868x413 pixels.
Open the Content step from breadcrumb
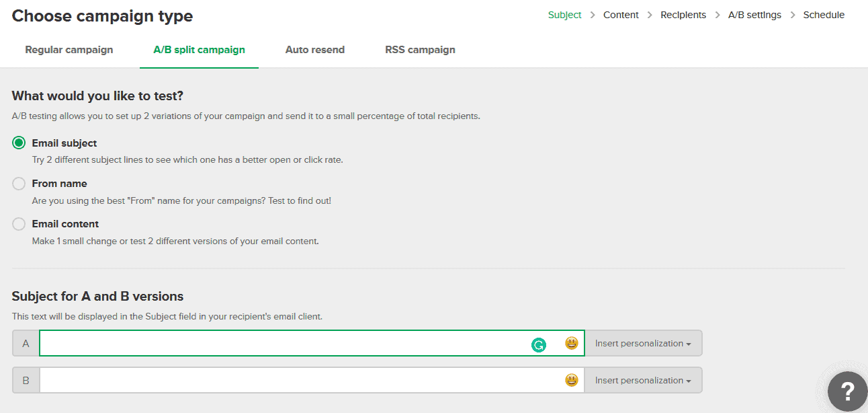click(x=621, y=14)
